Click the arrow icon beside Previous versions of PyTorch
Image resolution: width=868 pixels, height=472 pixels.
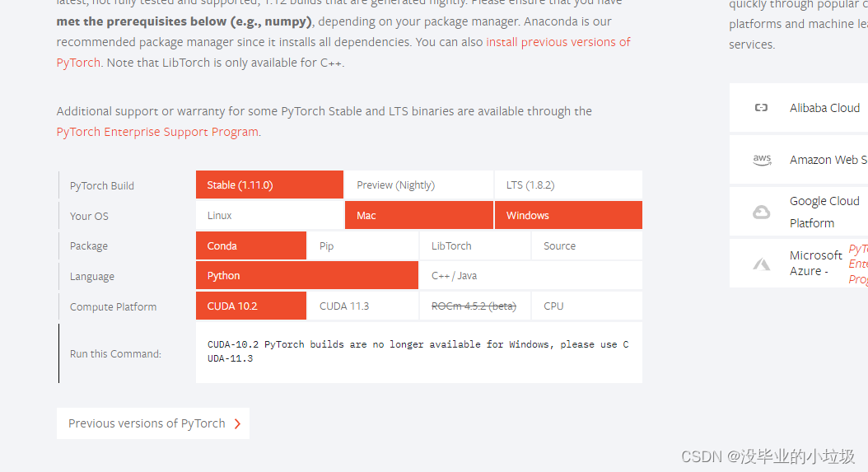(237, 423)
